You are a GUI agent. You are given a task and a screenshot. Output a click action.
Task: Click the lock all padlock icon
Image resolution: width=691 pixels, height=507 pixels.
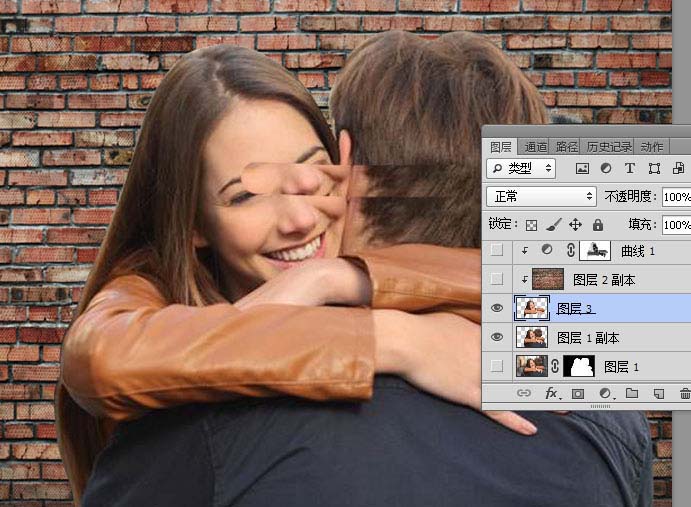point(598,225)
